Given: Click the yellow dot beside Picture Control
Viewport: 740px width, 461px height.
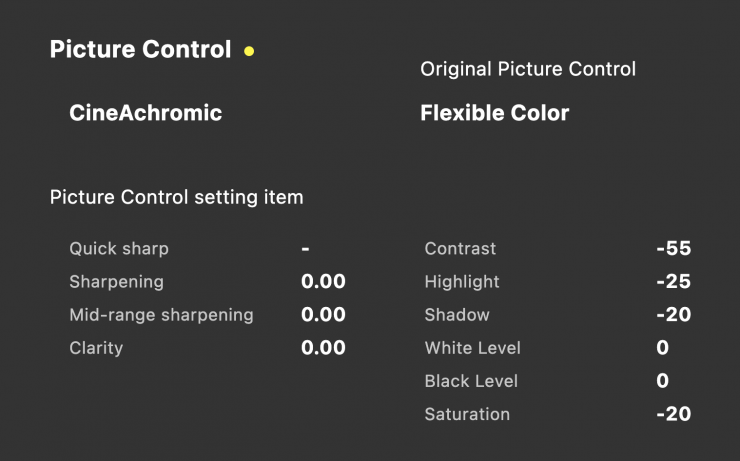Looking at the screenshot, I should [249, 51].
